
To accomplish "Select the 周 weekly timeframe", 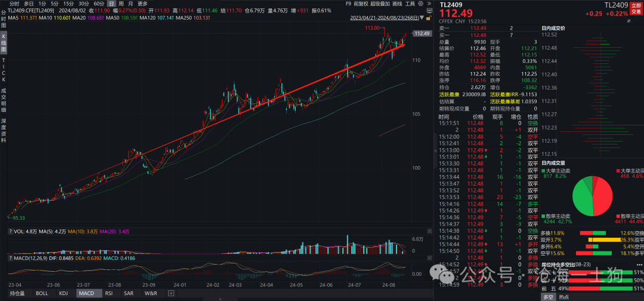I will (x=120, y=4).
